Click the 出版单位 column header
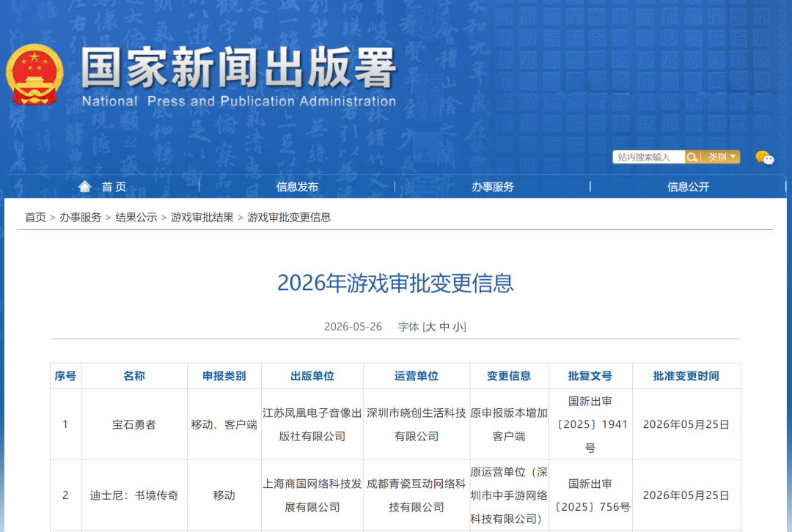This screenshot has height=532, width=792. (312, 376)
